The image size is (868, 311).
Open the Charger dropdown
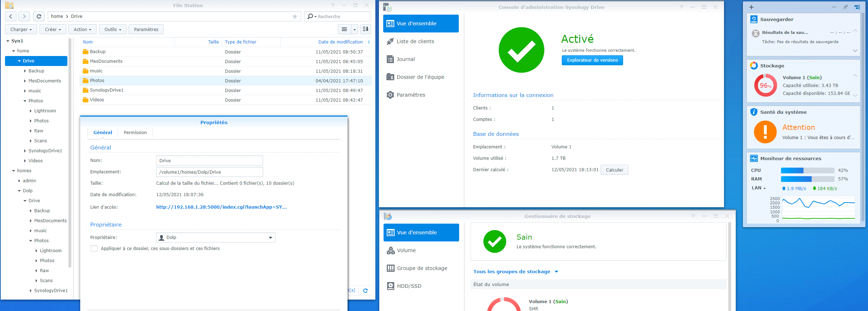tap(21, 29)
